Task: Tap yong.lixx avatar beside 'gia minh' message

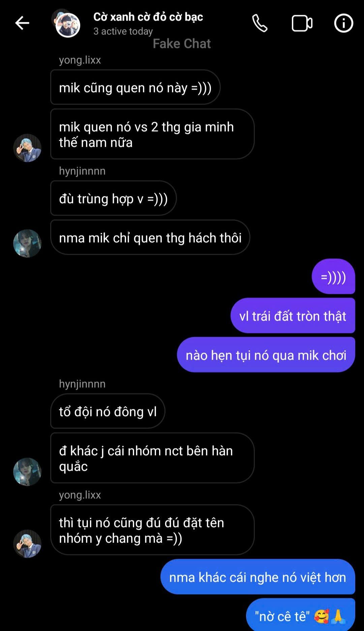Action: click(27, 148)
